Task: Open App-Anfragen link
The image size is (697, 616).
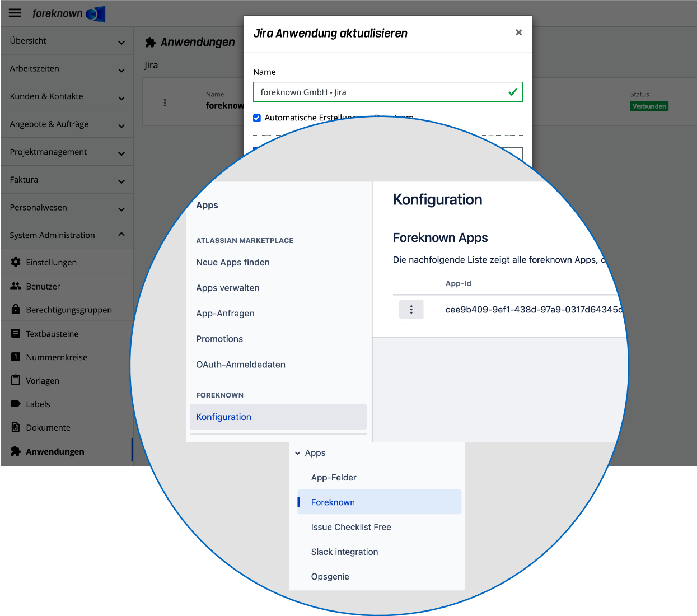Action: point(225,314)
